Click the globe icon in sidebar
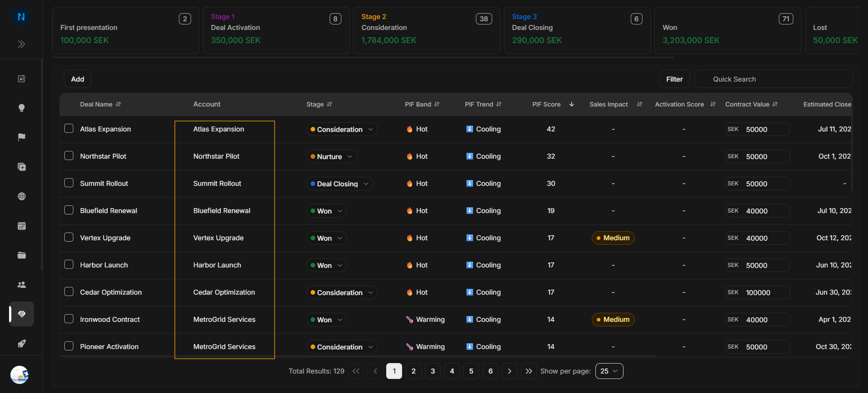The width and height of the screenshot is (868, 393). (21, 196)
